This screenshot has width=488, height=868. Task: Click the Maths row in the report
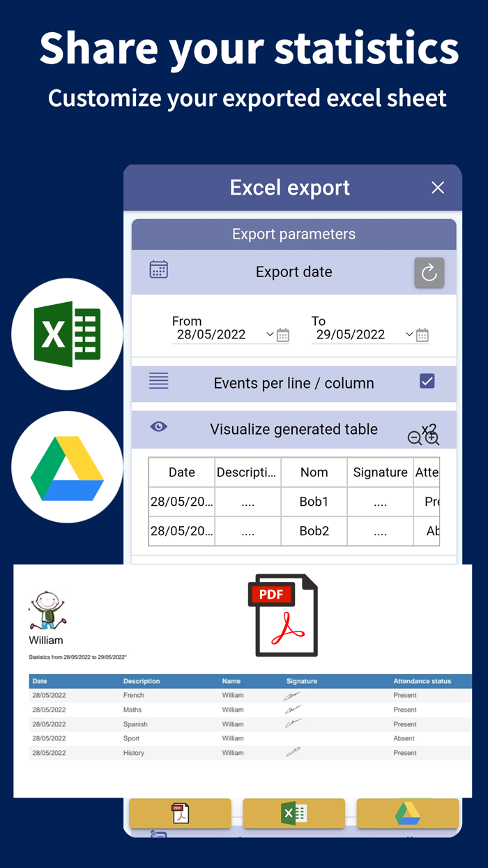coord(251,710)
